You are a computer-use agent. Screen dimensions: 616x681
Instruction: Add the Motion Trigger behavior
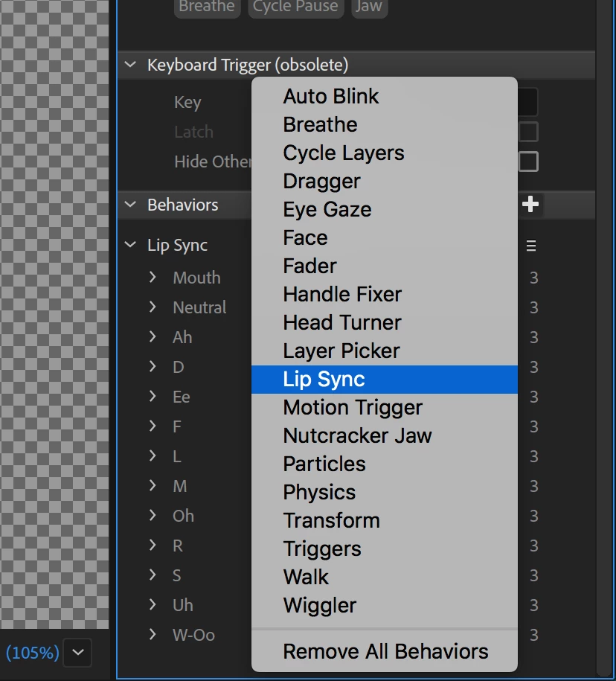tap(384, 407)
